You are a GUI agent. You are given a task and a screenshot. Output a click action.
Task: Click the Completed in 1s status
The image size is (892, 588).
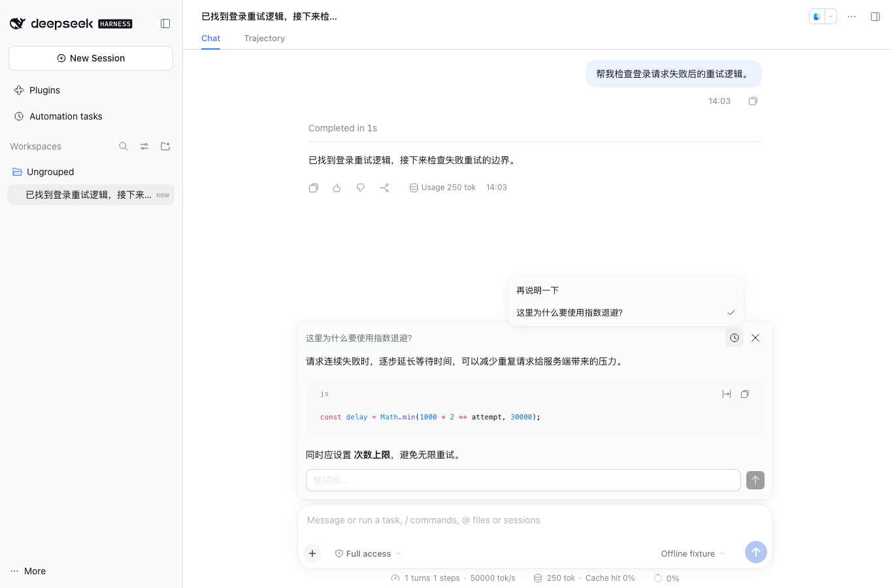(x=342, y=128)
